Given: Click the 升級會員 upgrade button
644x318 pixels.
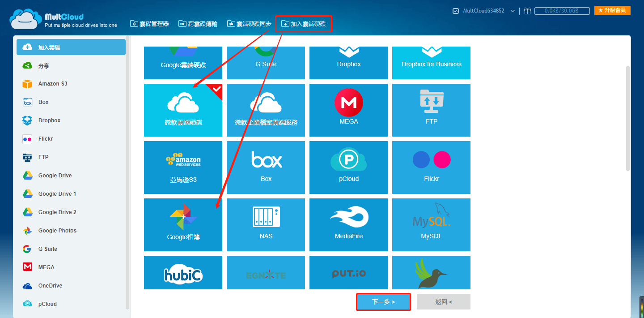Looking at the screenshot, I should [x=612, y=10].
